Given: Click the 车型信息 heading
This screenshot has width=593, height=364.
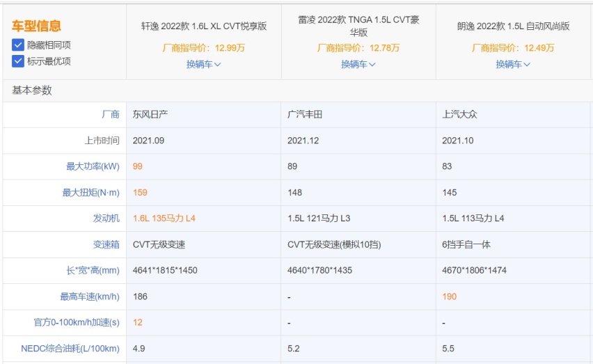Looking at the screenshot, I should [36, 26].
